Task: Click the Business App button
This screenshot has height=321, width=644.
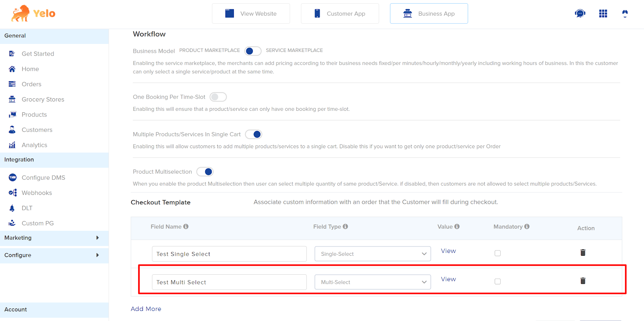Action: point(429,14)
